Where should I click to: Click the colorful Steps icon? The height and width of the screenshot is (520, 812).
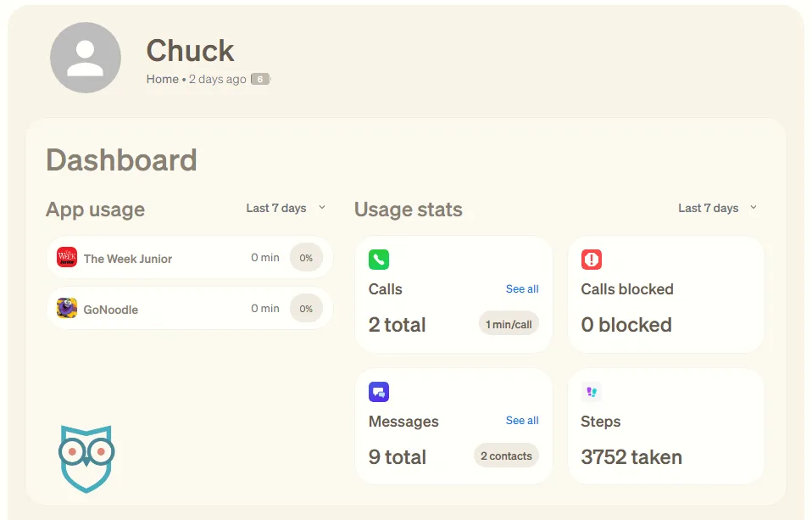point(591,391)
